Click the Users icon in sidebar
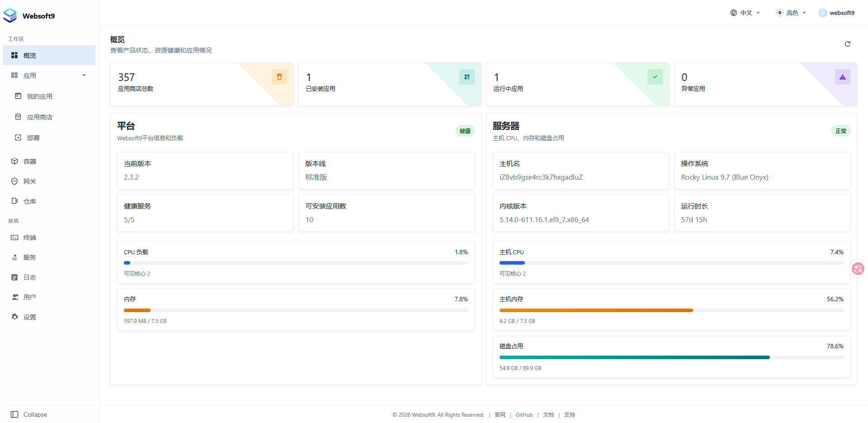The height and width of the screenshot is (423, 868). (15, 297)
